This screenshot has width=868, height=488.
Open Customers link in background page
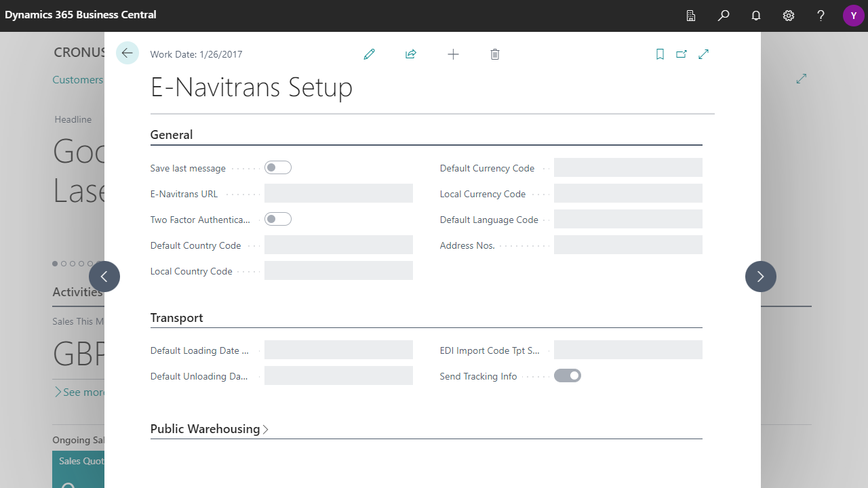tap(78, 79)
